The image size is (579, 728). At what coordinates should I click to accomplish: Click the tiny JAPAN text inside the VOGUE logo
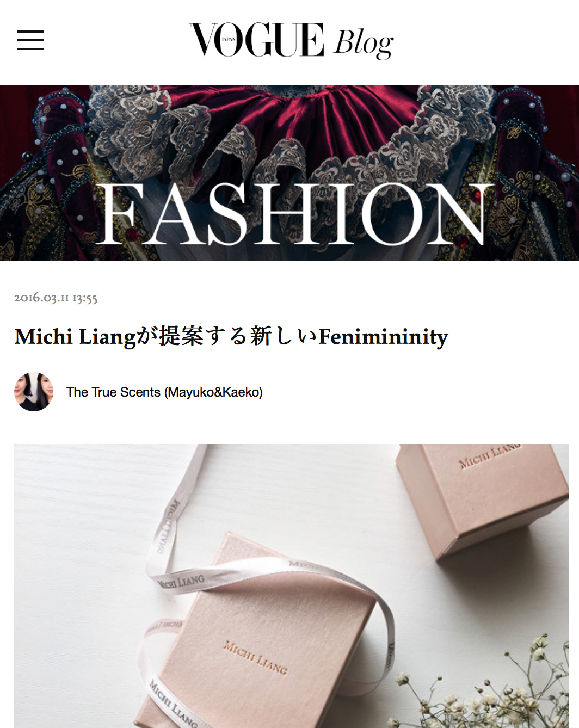click(229, 40)
